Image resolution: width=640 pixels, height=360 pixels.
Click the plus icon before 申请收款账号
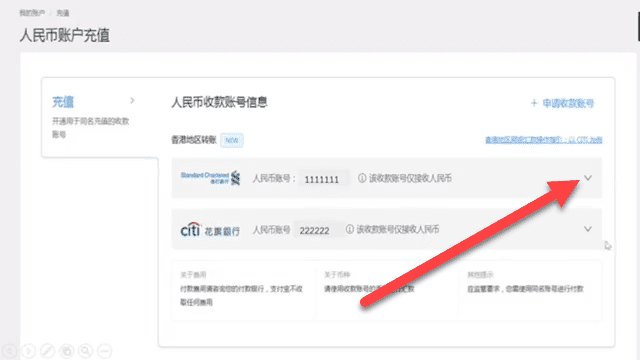(534, 103)
